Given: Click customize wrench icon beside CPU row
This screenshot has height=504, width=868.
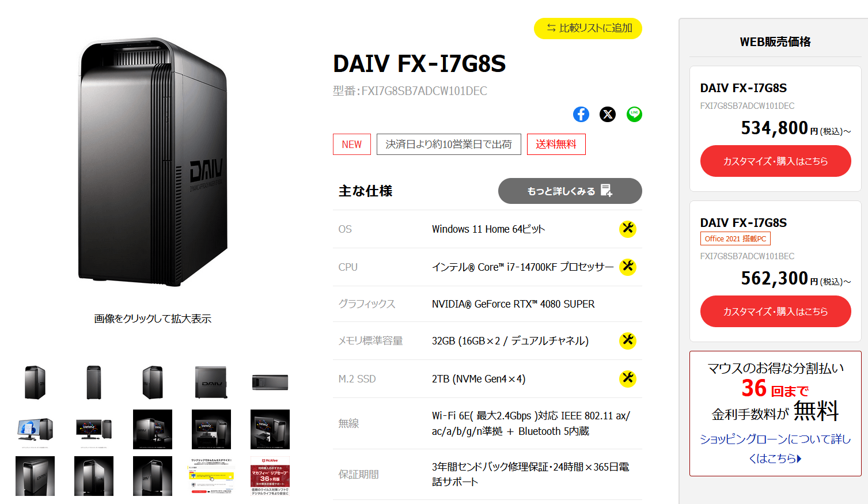Looking at the screenshot, I should 628,267.
